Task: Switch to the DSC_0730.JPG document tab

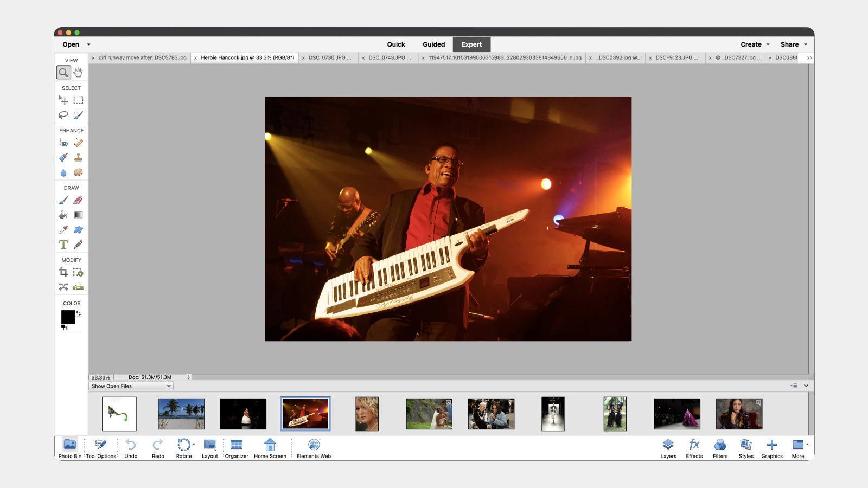Action: point(330,57)
